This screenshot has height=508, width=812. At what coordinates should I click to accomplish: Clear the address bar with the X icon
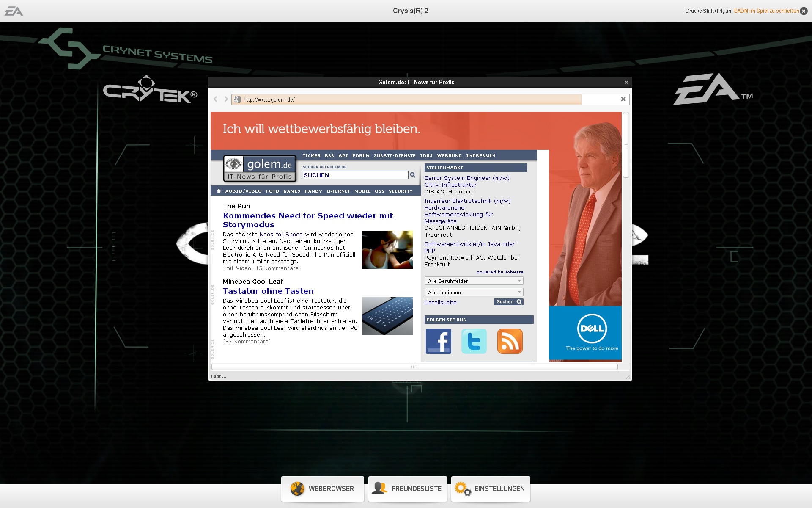623,99
